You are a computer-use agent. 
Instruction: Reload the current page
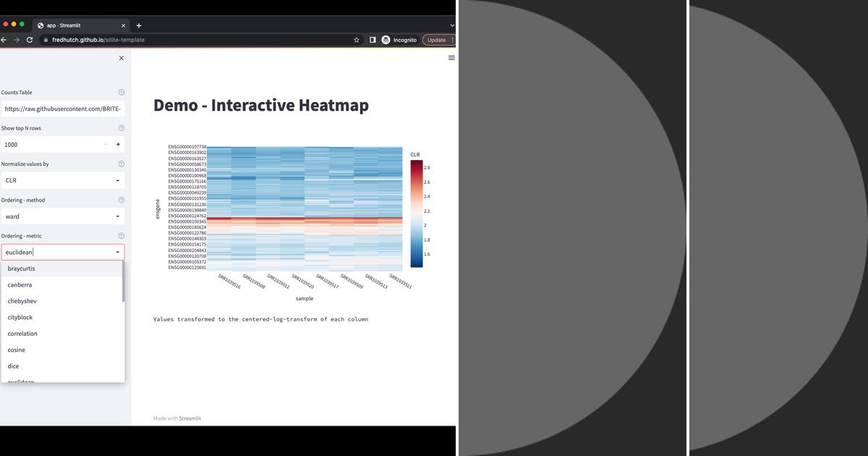pos(30,40)
